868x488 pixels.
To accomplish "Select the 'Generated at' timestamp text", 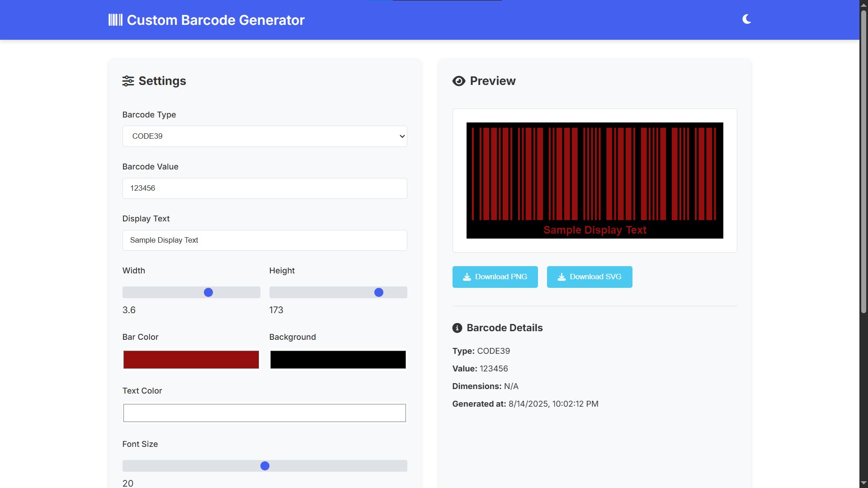I will [525, 404].
